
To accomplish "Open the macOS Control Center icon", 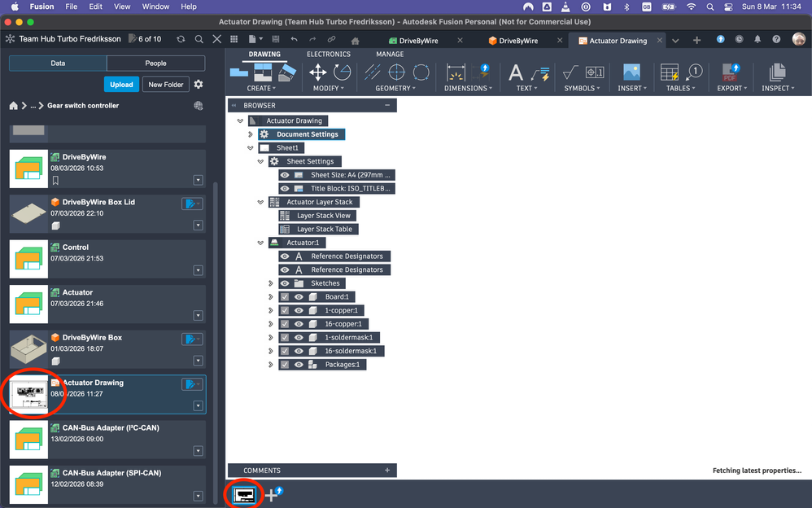I will (x=728, y=7).
